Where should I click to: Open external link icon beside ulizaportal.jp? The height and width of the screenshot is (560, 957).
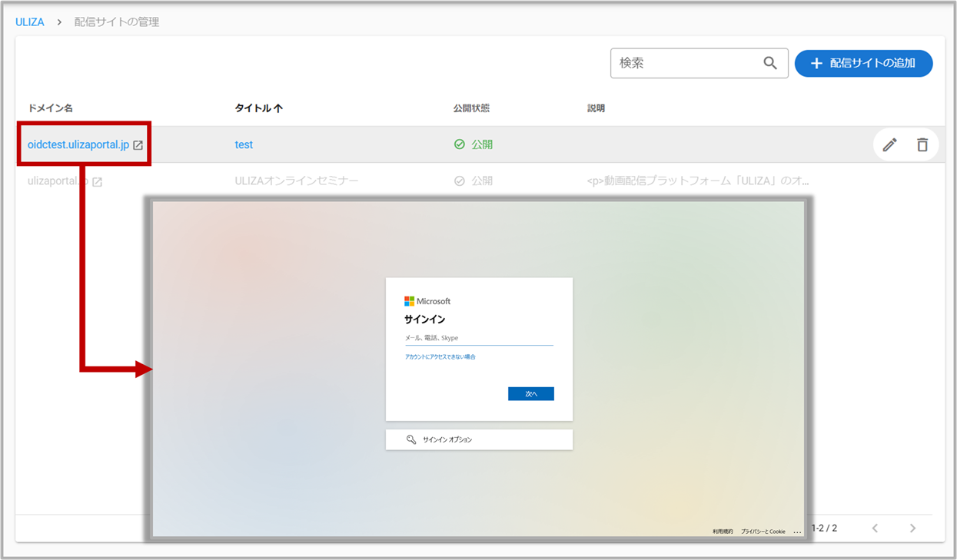(98, 182)
